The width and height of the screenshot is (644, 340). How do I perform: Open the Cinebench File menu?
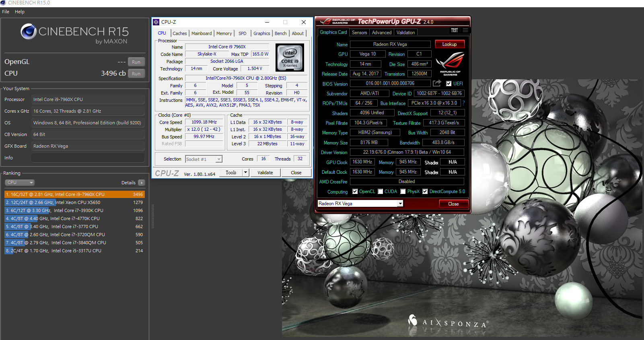(6, 12)
